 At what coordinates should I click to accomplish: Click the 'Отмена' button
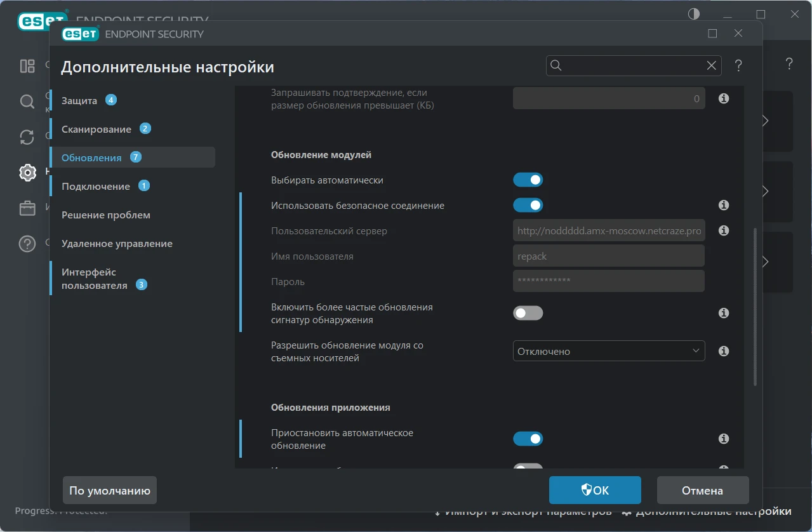click(702, 490)
